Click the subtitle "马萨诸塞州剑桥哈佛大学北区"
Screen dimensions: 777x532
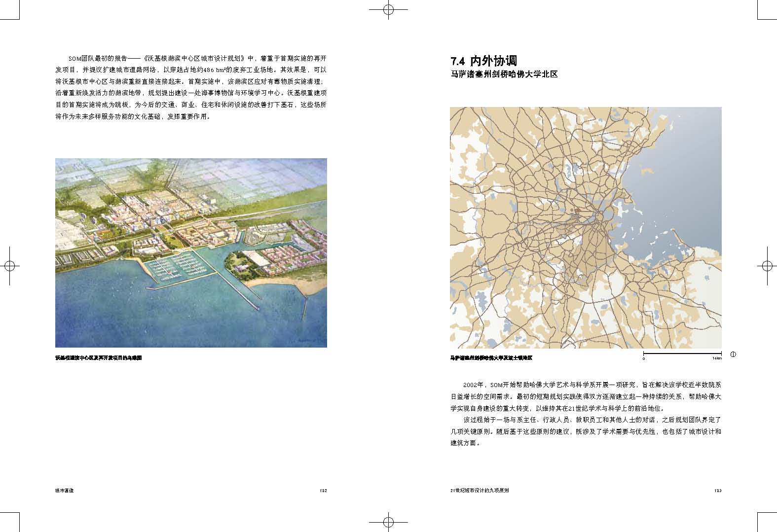click(x=504, y=74)
